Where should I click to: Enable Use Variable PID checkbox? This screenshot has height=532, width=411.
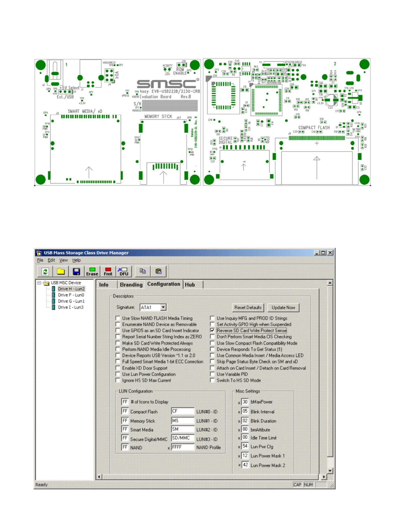(212, 374)
